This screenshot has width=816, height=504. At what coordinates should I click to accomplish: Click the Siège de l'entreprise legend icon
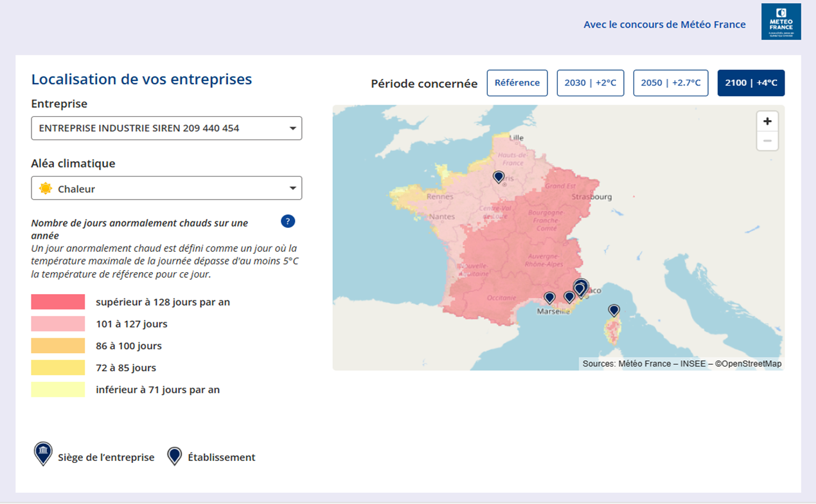pyautogui.click(x=43, y=454)
